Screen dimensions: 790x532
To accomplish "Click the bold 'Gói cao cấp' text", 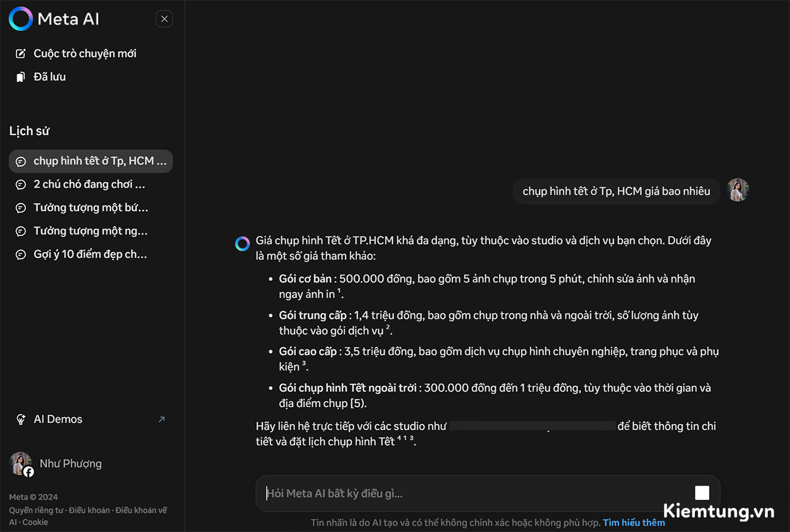I will pyautogui.click(x=308, y=352).
